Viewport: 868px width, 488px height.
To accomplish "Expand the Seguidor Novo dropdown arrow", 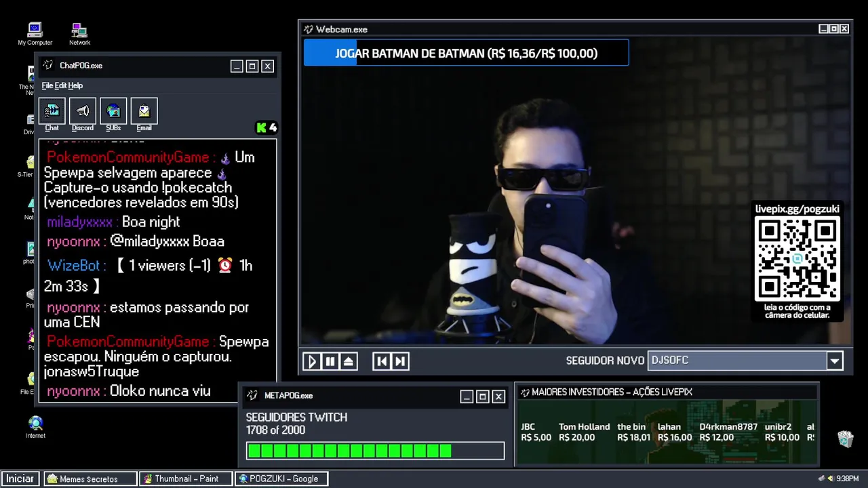I will point(835,361).
